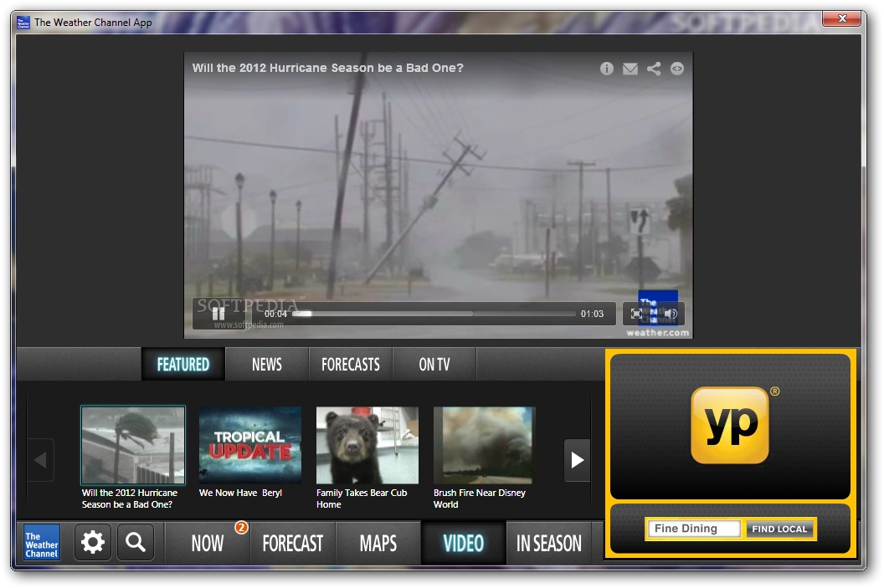Image resolution: width=884 pixels, height=588 pixels.
Task: Switch to the Forecasts video tab
Action: point(351,365)
